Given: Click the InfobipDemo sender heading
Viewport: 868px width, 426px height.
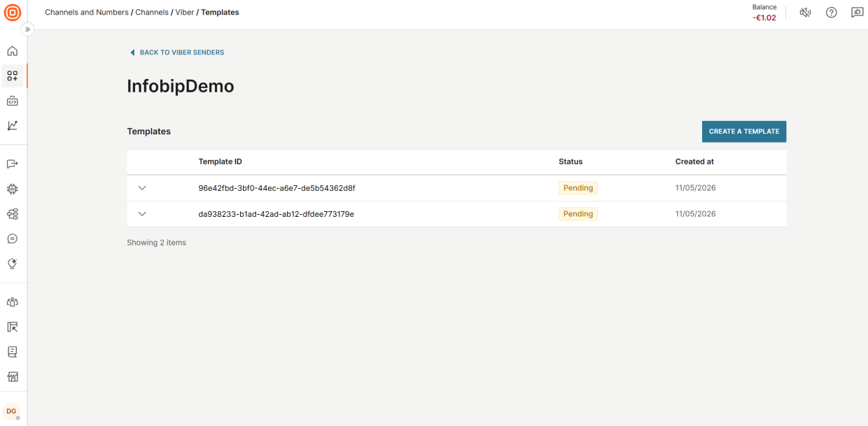Looking at the screenshot, I should point(181,86).
